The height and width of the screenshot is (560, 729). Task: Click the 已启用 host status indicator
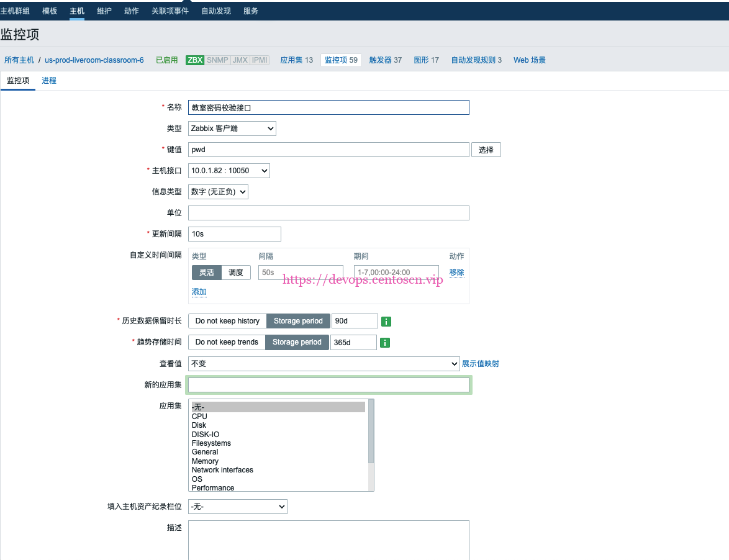click(166, 60)
